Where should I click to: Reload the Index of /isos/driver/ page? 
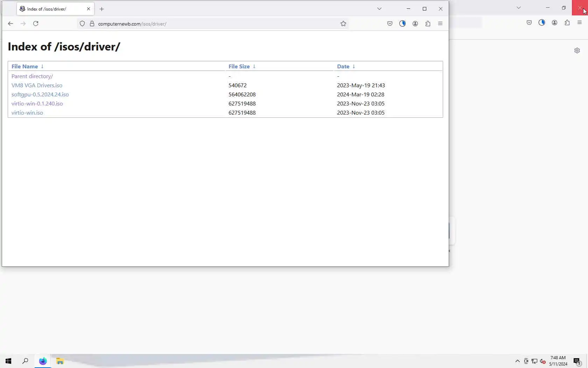36,23
